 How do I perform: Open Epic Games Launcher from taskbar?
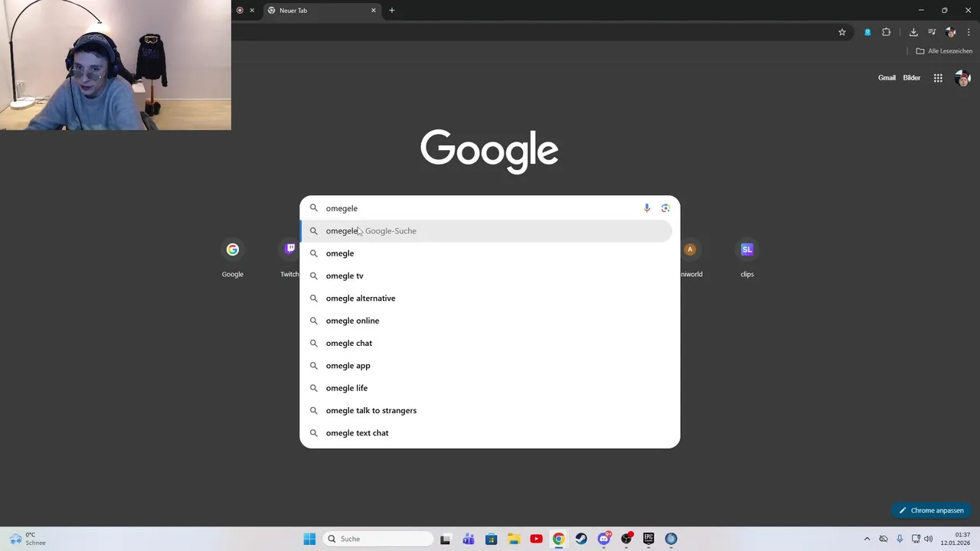pyautogui.click(x=648, y=539)
